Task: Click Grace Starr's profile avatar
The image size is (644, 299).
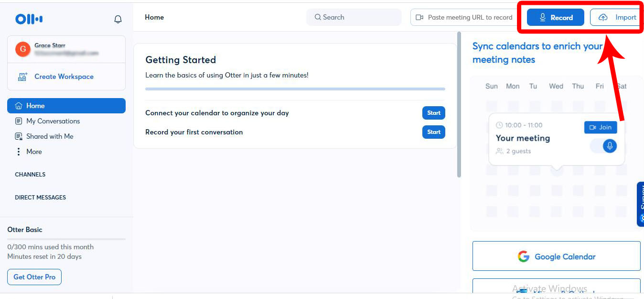Action: (x=23, y=49)
